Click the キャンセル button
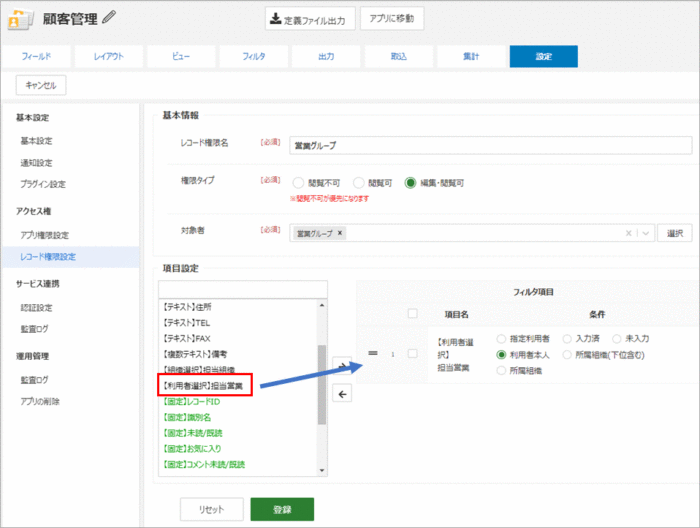 (41, 85)
